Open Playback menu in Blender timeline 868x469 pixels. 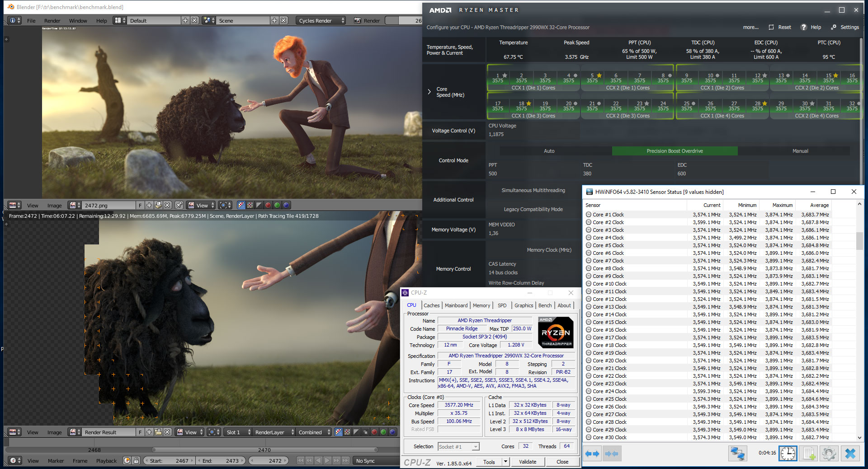pyautogui.click(x=106, y=460)
